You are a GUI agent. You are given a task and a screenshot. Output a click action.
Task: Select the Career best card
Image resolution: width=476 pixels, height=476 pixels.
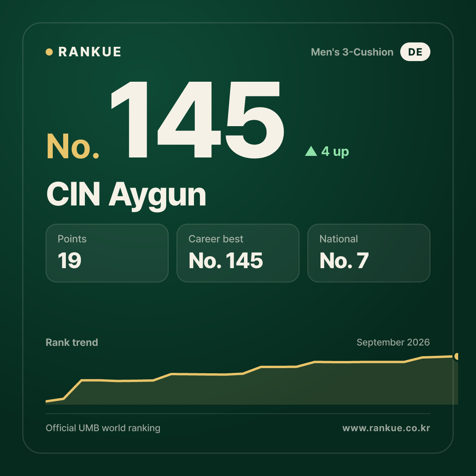tap(238, 253)
